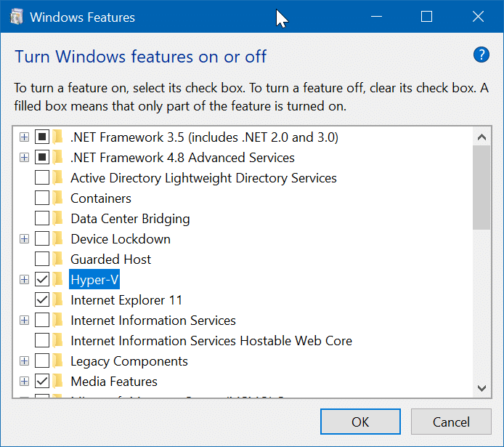Minimize the Windows Features window

coord(376,16)
